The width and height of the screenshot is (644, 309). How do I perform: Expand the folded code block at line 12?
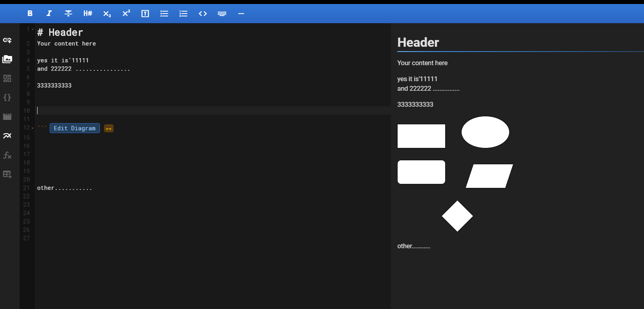[33, 128]
